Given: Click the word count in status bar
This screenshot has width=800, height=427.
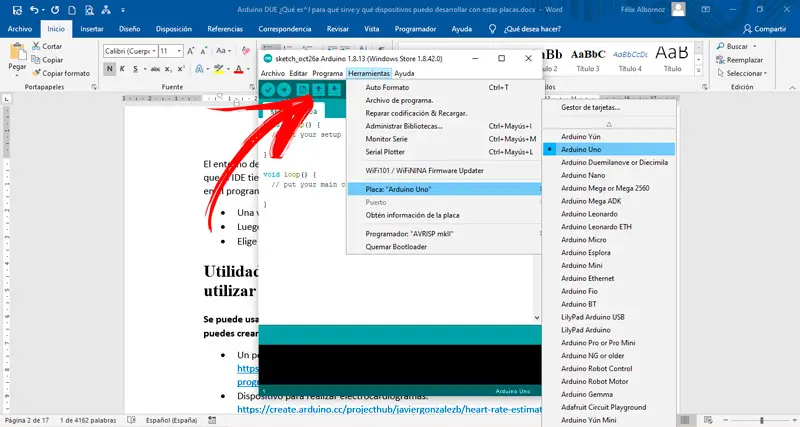Looking at the screenshot, I should (88, 420).
